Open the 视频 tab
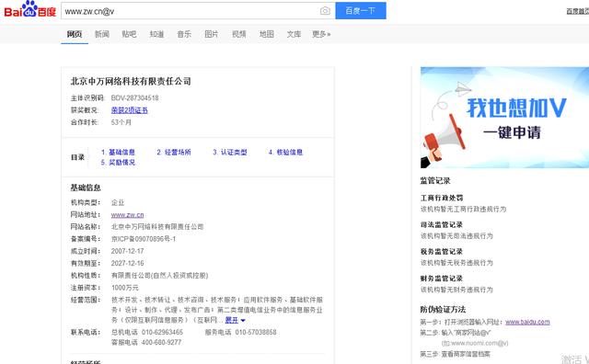 pyautogui.click(x=239, y=34)
